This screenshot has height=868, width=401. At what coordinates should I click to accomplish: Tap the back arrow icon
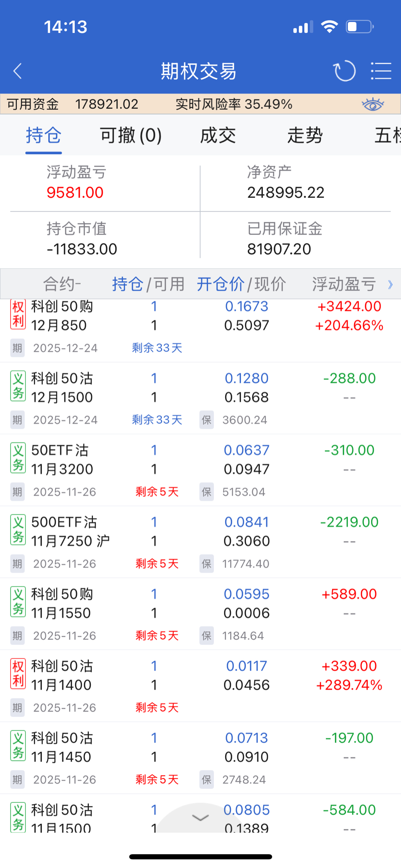click(18, 71)
